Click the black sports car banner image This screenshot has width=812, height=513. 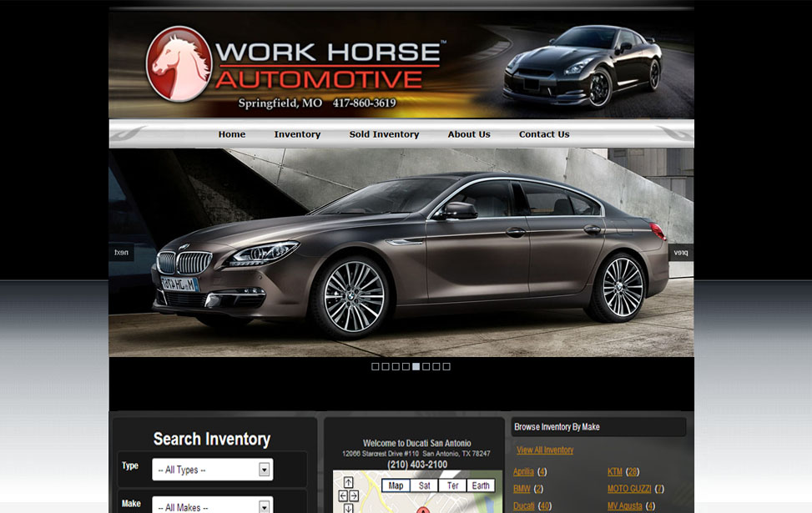[583, 66]
